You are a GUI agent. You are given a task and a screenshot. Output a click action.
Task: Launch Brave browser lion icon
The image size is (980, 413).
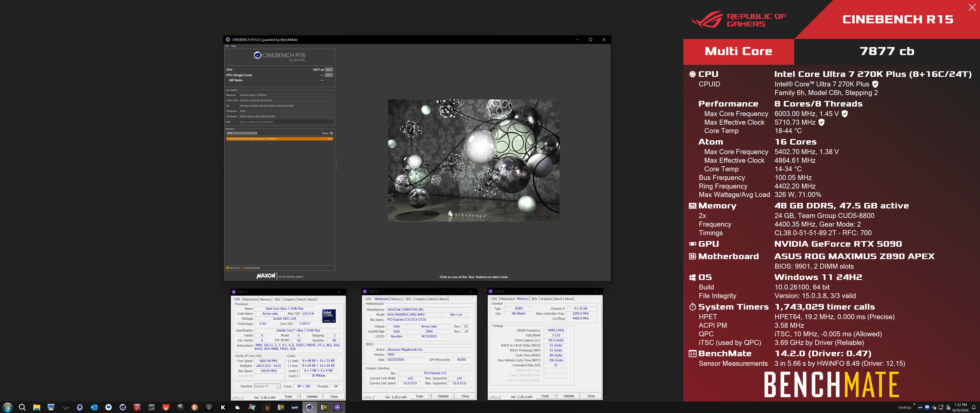coord(209,407)
